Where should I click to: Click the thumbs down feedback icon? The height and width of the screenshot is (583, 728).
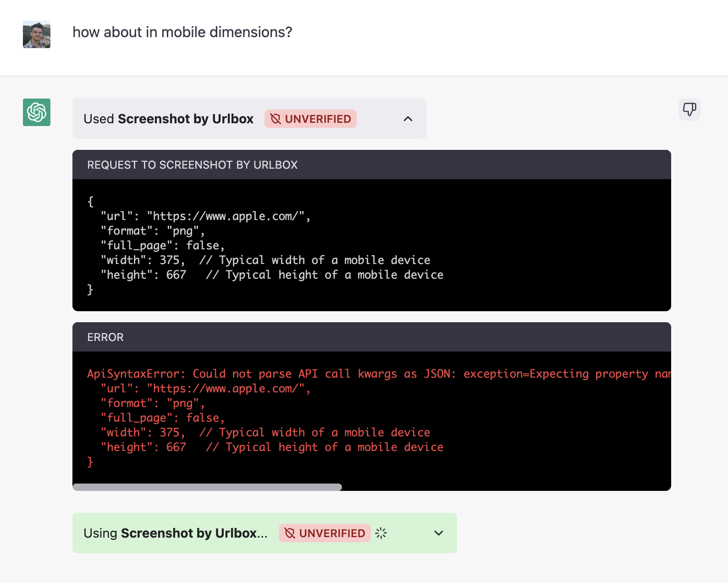(x=689, y=110)
